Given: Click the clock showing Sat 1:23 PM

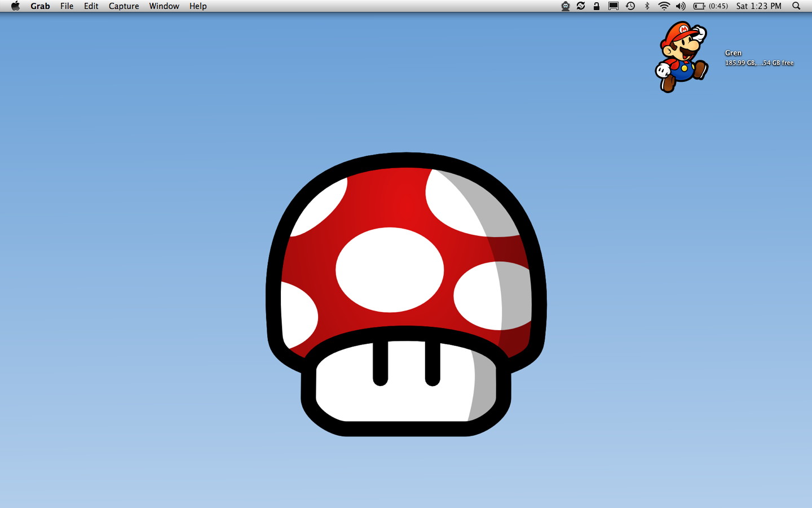Looking at the screenshot, I should (759, 6).
